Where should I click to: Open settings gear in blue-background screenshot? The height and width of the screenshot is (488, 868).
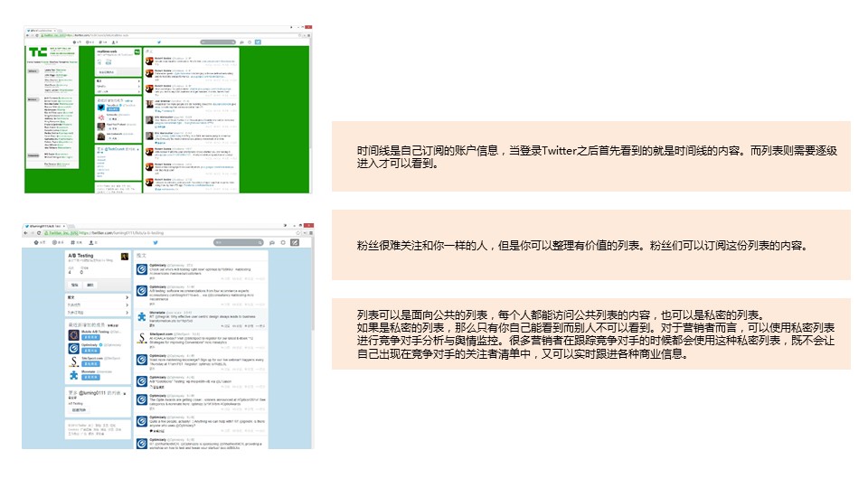(x=283, y=243)
